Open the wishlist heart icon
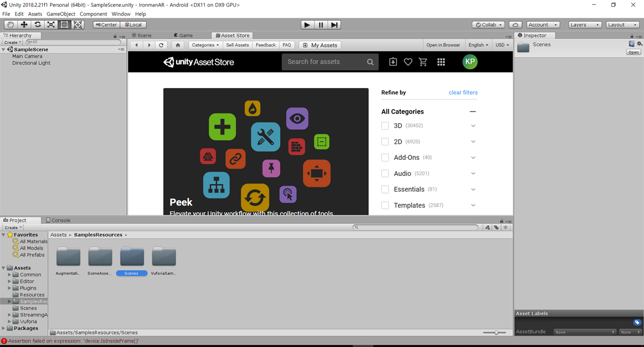The height and width of the screenshot is (347, 644). click(408, 62)
